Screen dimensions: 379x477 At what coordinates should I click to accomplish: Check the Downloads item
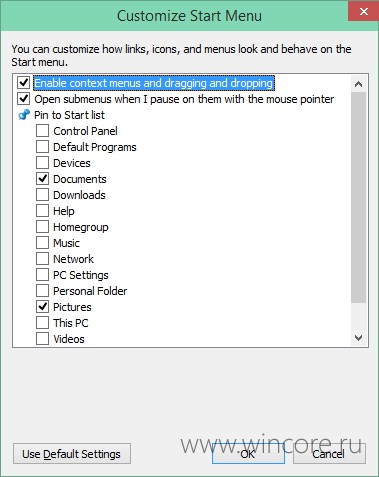pos(42,195)
